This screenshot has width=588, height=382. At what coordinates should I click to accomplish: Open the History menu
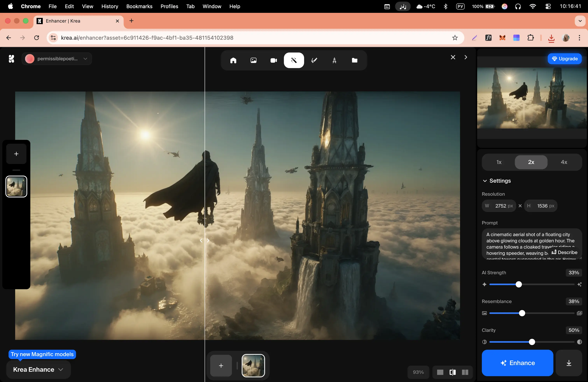[110, 6]
